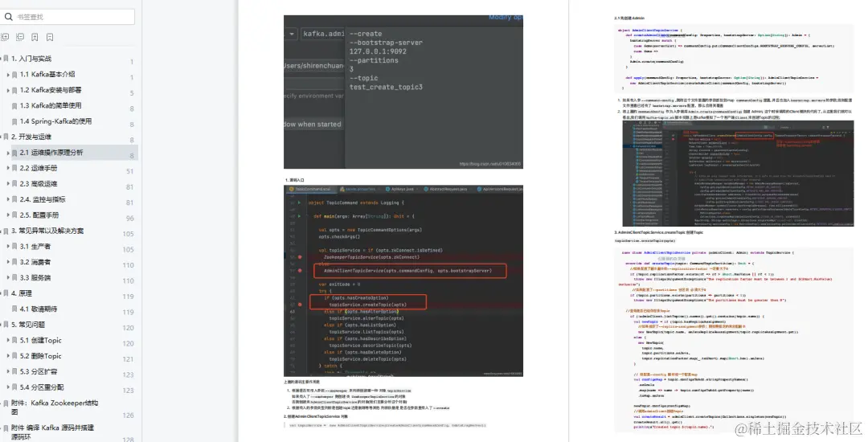
Task: Click bookmark icon beside 4.1 敬请期待
Action: tap(15, 309)
